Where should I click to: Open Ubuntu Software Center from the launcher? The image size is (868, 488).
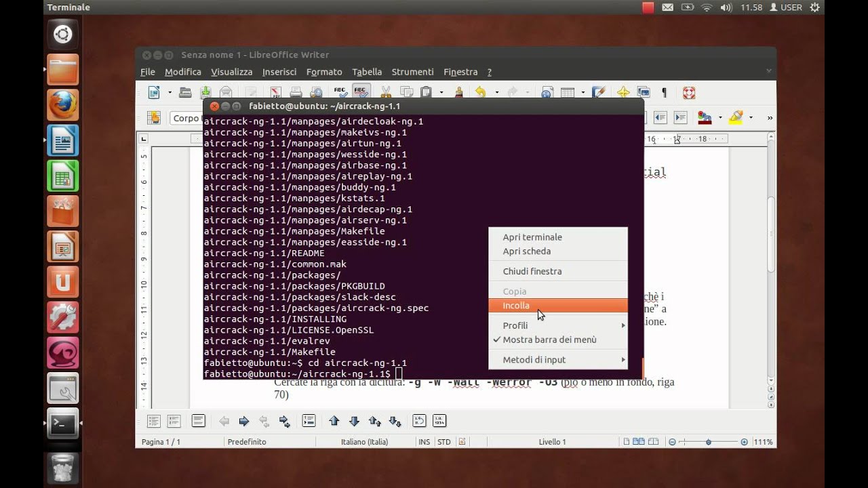(62, 211)
